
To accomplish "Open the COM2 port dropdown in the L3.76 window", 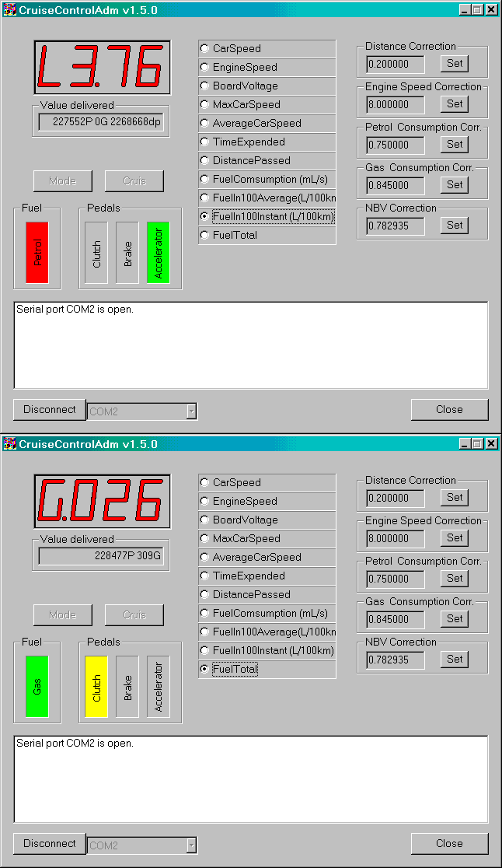I will coord(191,411).
